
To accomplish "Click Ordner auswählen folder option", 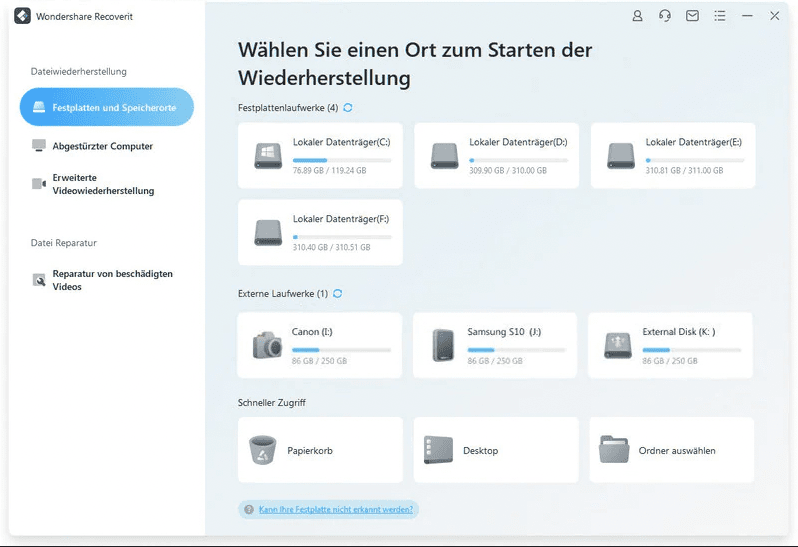I will pos(671,450).
